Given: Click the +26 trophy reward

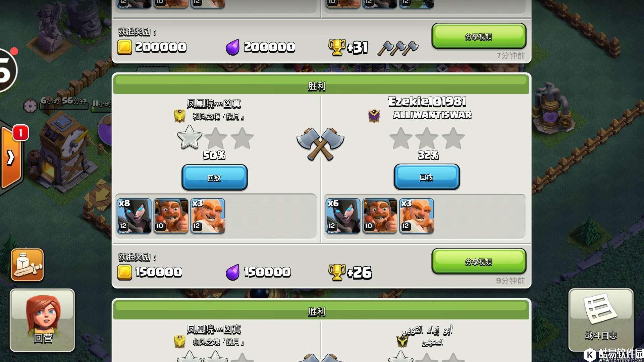Looking at the screenshot, I should click(x=351, y=272).
